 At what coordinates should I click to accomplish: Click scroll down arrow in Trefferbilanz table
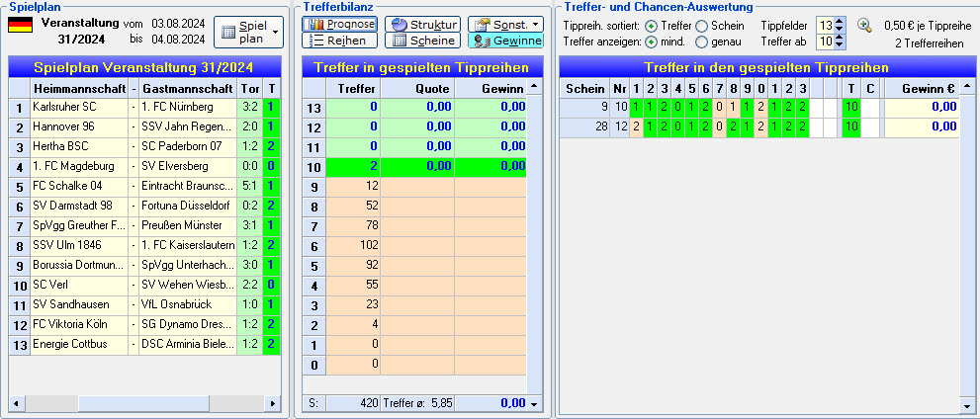point(534,403)
